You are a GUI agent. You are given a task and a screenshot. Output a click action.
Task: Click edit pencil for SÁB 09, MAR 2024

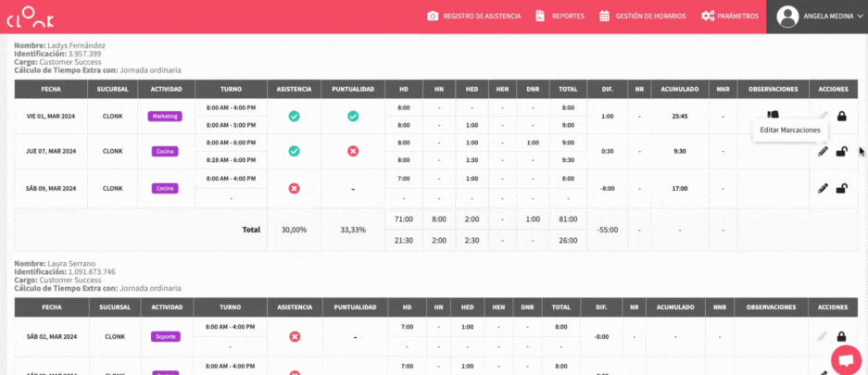coord(823,188)
